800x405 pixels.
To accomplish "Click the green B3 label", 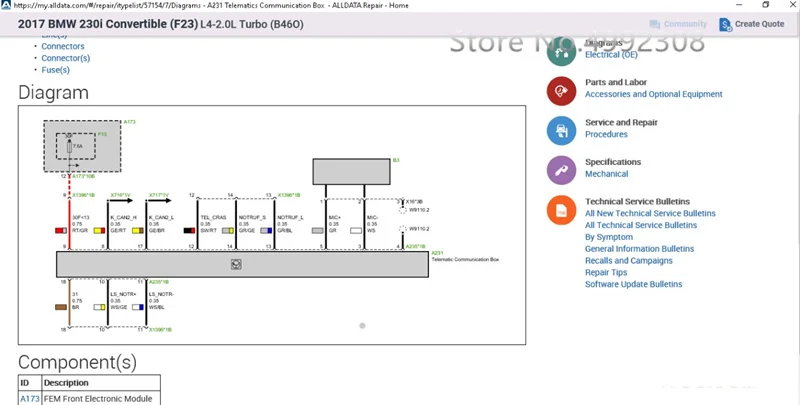I will coord(396,160).
